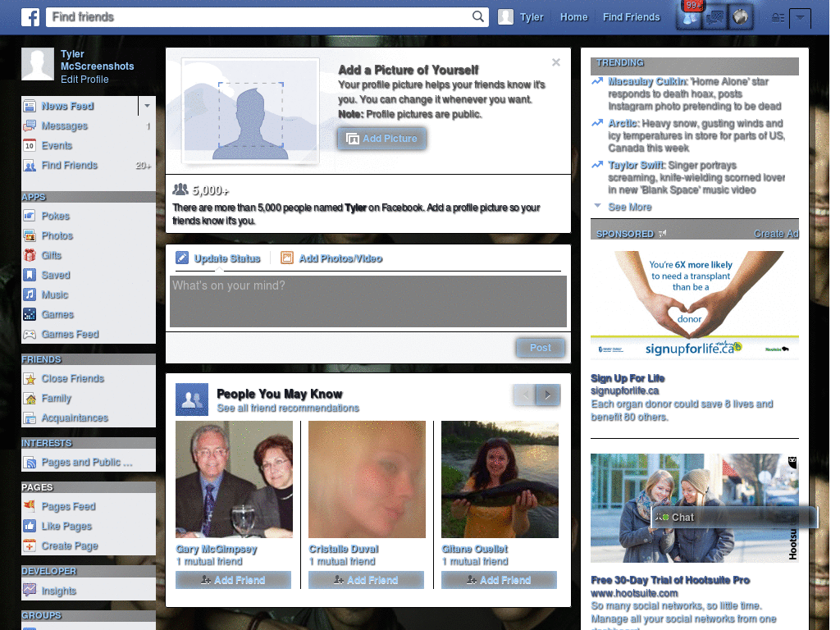
Task: Add Gitane Ouellet as friend
Action: pos(499,580)
